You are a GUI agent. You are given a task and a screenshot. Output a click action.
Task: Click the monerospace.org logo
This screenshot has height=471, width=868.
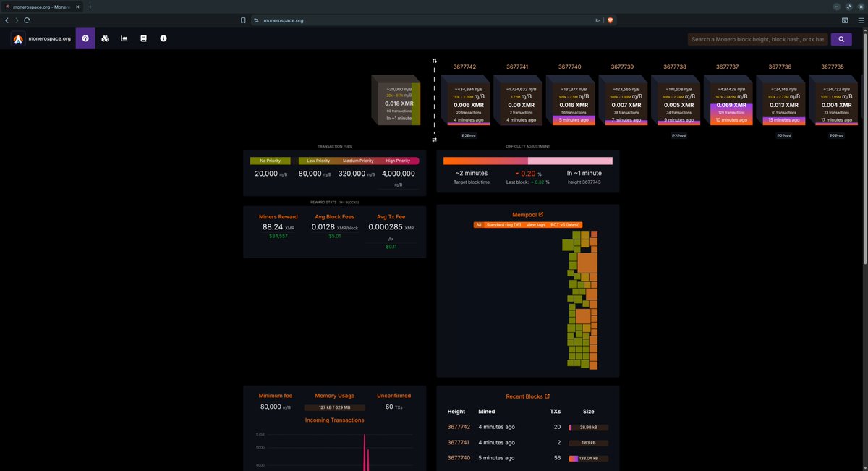(x=18, y=39)
